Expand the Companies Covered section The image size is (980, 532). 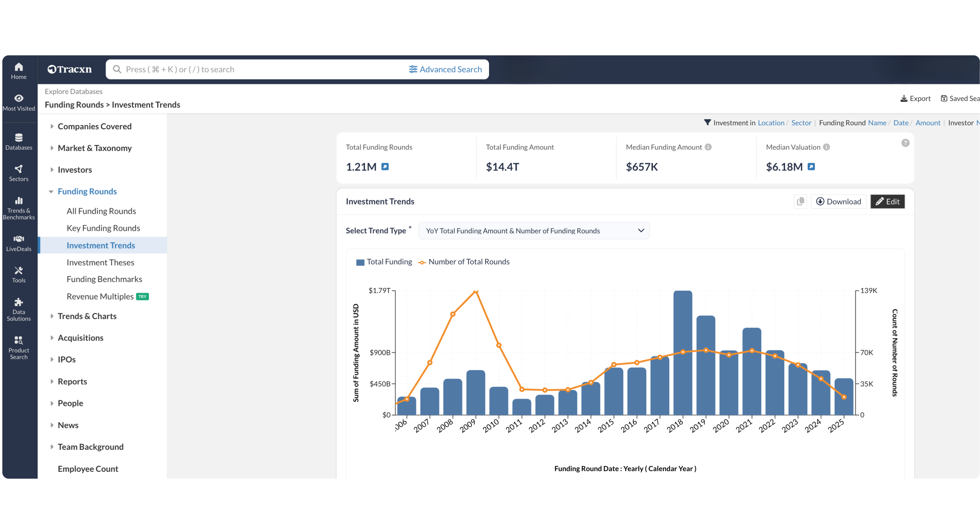pos(52,126)
